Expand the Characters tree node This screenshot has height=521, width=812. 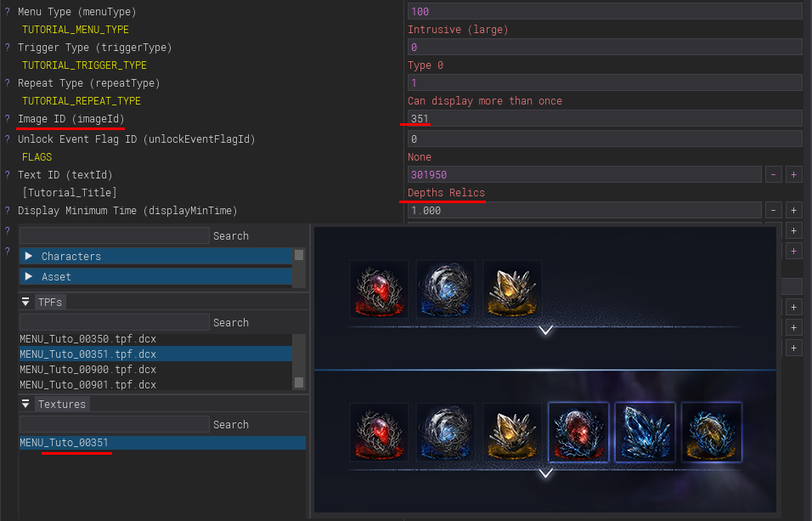coord(29,256)
